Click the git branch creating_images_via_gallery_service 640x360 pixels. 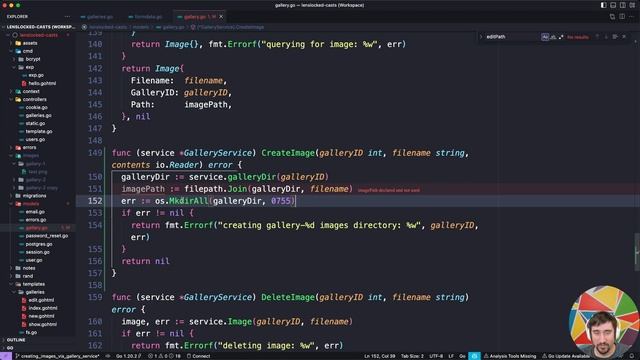coord(58,356)
